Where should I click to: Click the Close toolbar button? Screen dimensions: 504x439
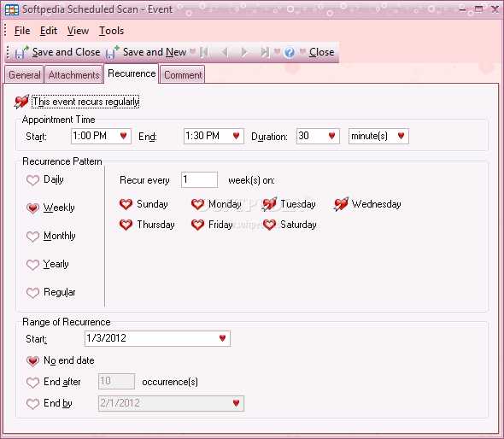(322, 52)
